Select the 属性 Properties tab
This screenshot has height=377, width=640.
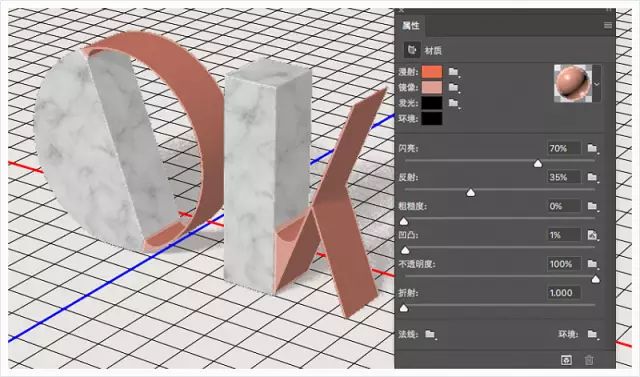point(411,26)
